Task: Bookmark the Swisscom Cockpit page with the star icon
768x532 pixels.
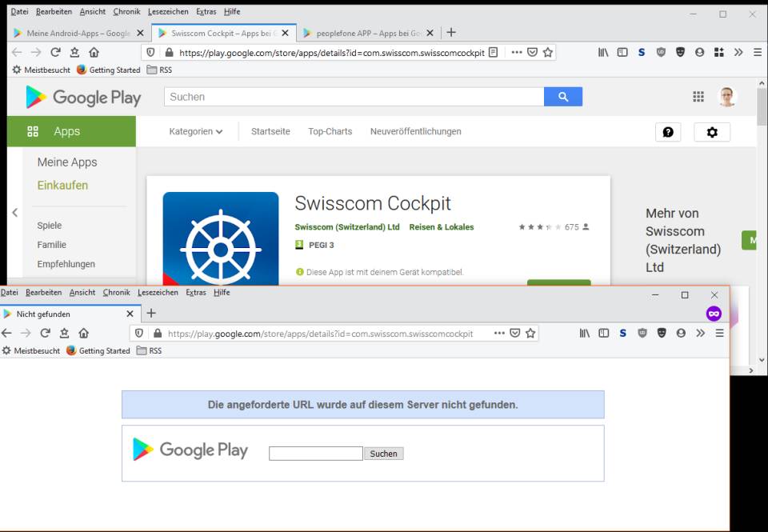Action: [x=547, y=53]
